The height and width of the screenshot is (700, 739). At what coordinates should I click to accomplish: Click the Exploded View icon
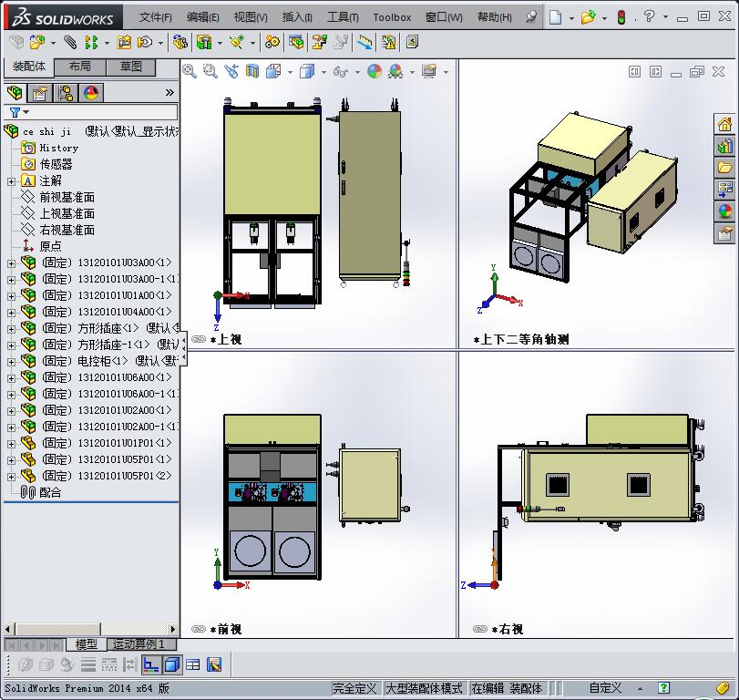(x=320, y=43)
